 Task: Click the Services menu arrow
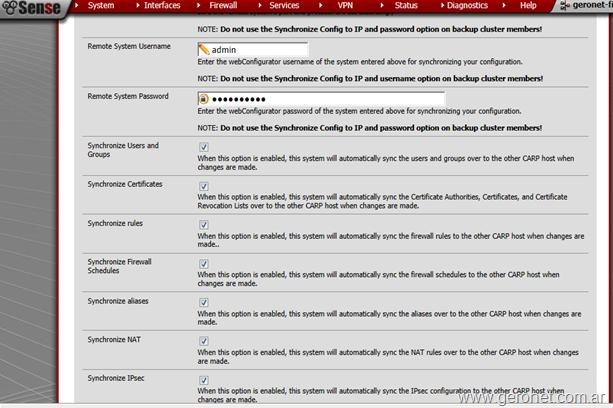pos(260,5)
